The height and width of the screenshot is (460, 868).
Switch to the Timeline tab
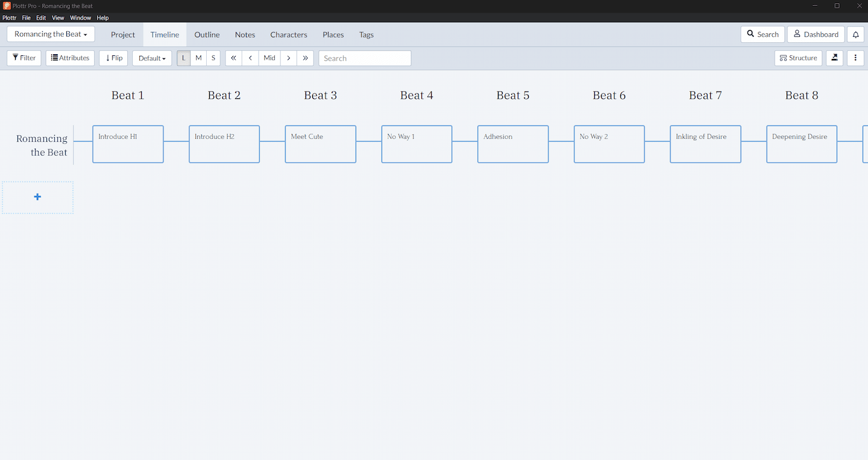click(x=165, y=34)
